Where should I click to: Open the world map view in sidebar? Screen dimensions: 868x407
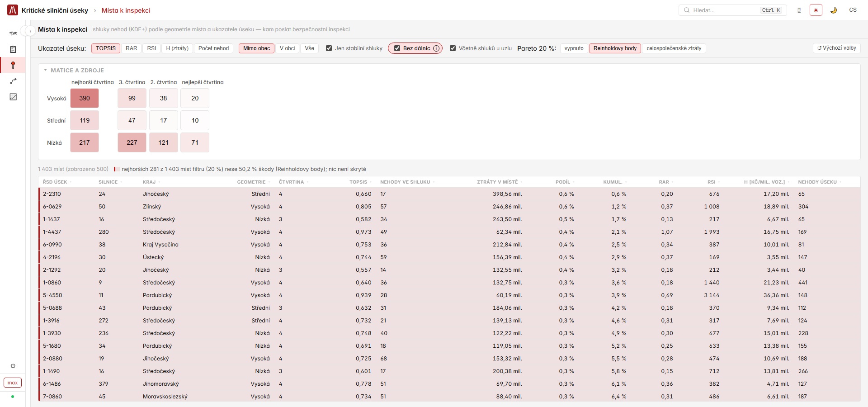[13, 33]
